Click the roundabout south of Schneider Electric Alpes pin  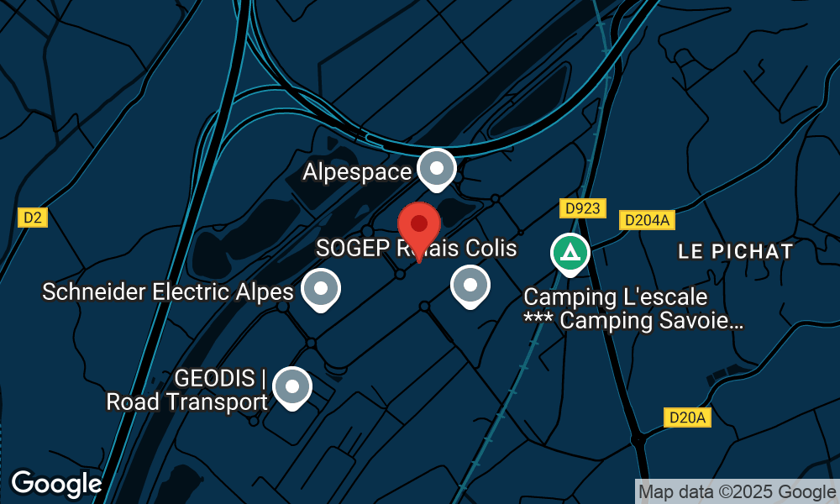tap(312, 343)
